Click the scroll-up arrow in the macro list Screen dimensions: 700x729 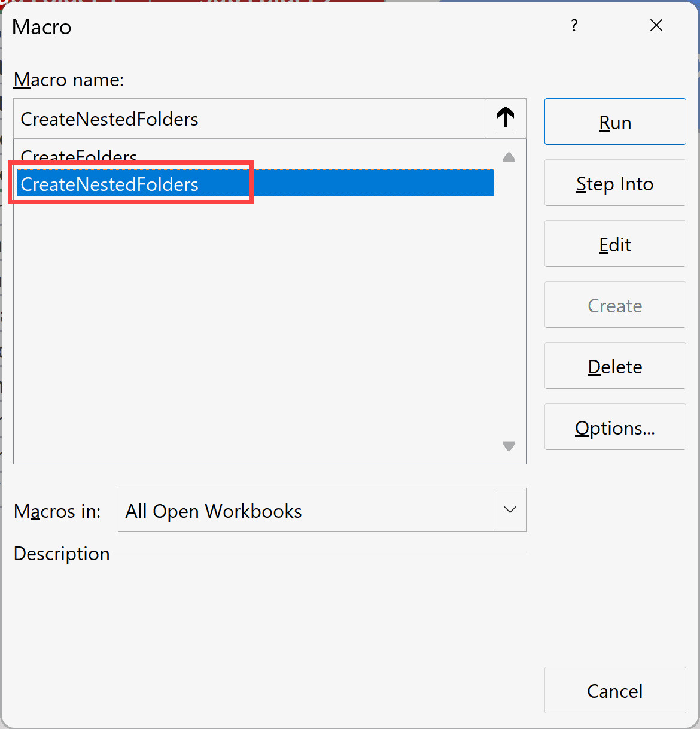point(509,157)
